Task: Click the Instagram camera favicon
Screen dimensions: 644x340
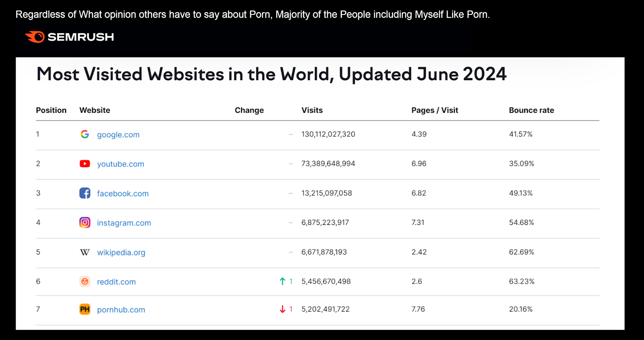Action: point(85,222)
